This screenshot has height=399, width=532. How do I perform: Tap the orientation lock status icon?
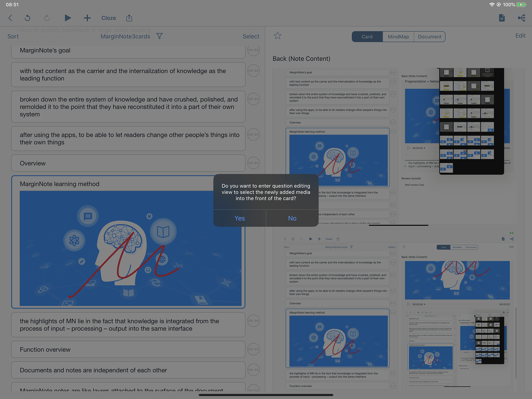[x=499, y=4]
